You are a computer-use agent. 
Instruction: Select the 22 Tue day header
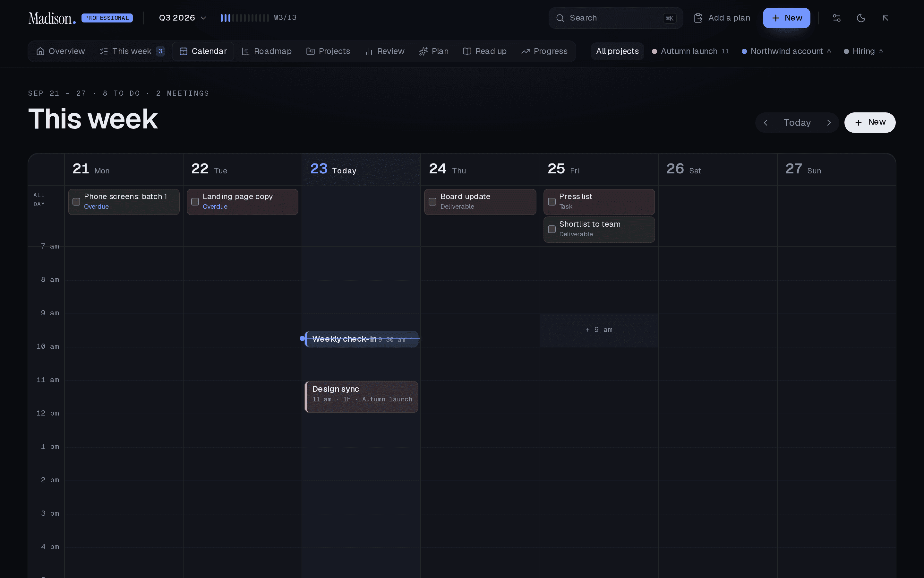coord(243,169)
